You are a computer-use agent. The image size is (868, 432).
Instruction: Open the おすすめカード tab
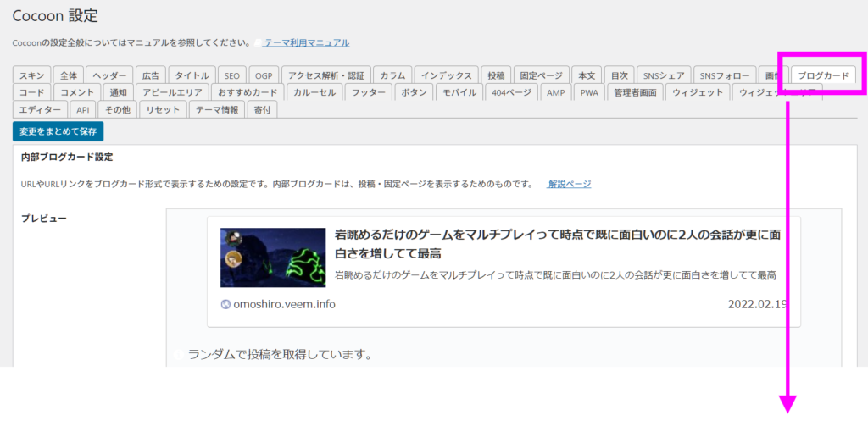(247, 92)
